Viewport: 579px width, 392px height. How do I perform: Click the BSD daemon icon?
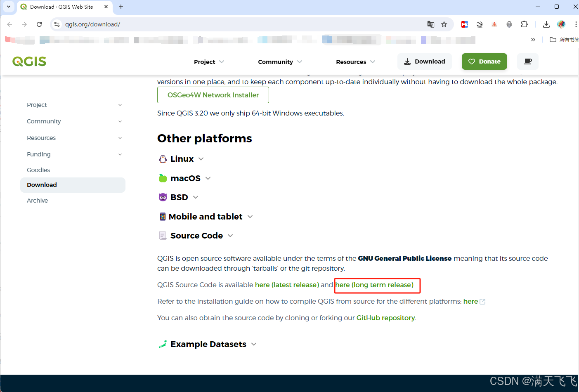(163, 197)
